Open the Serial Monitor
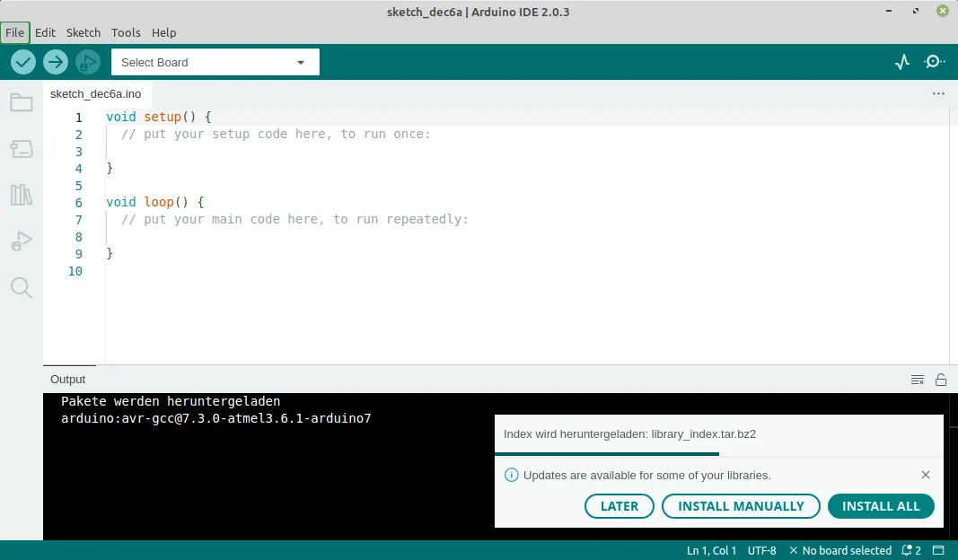This screenshot has width=958, height=560. tap(935, 62)
